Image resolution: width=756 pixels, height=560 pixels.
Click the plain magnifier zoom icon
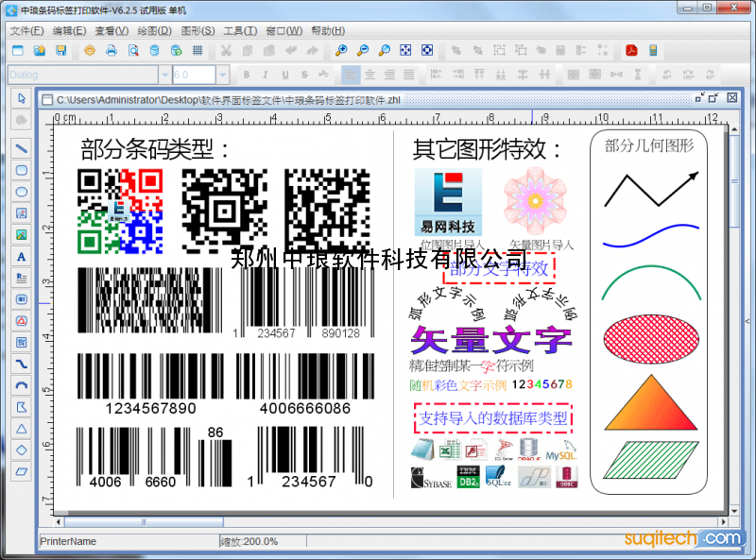(x=385, y=50)
